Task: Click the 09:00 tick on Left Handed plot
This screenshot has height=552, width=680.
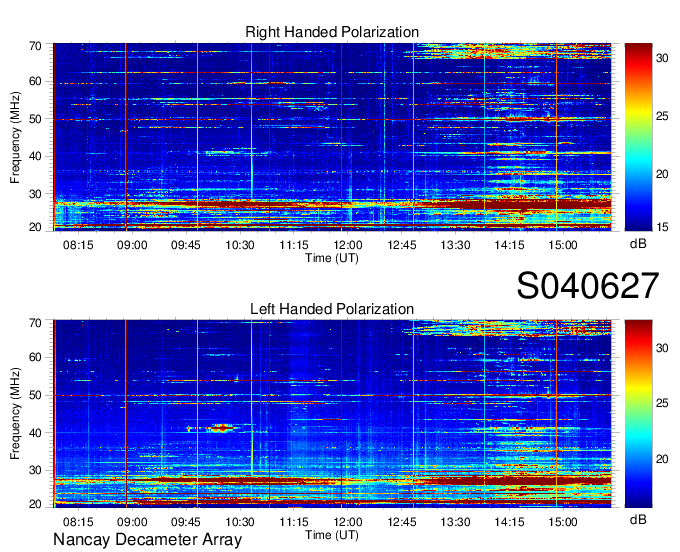Action: coord(132,522)
